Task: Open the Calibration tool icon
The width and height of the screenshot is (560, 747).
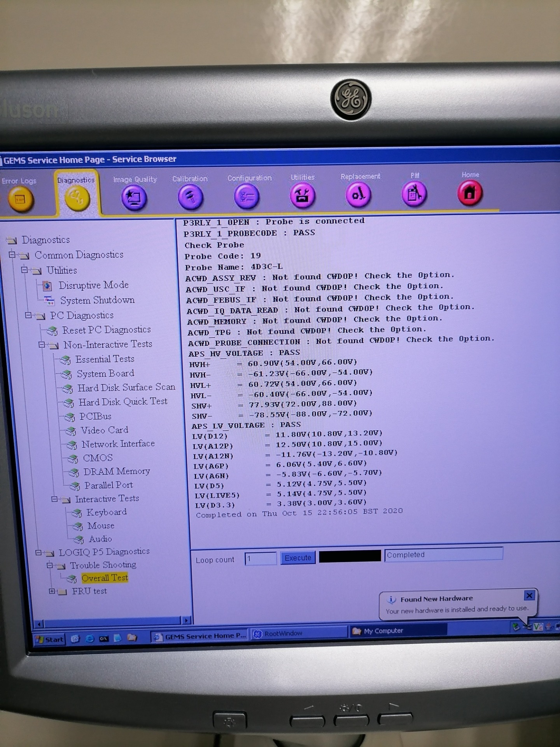Action: click(x=191, y=196)
